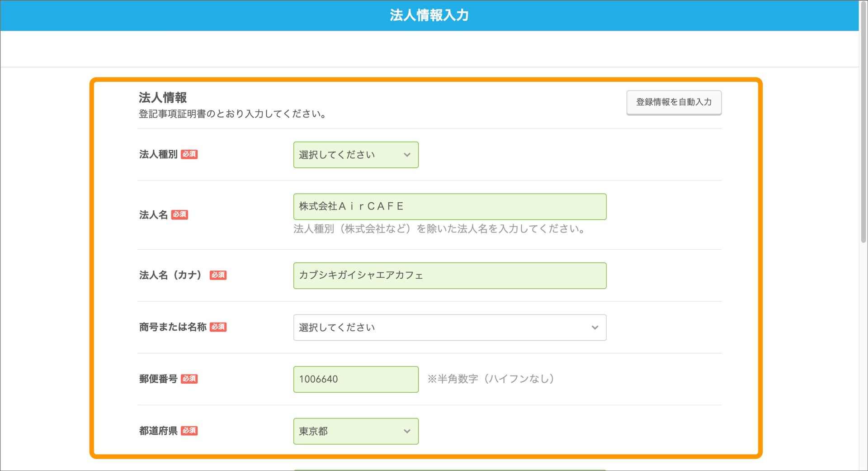The image size is (868, 471).
Task: Expand the 商号または名称 dropdown
Action: coord(449,328)
